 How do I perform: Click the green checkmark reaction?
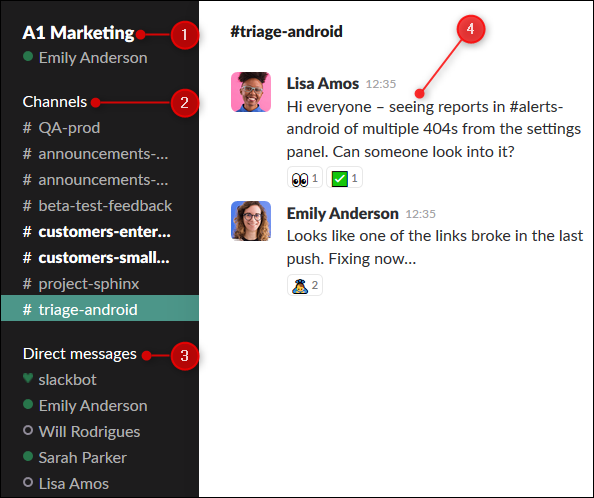tap(344, 178)
